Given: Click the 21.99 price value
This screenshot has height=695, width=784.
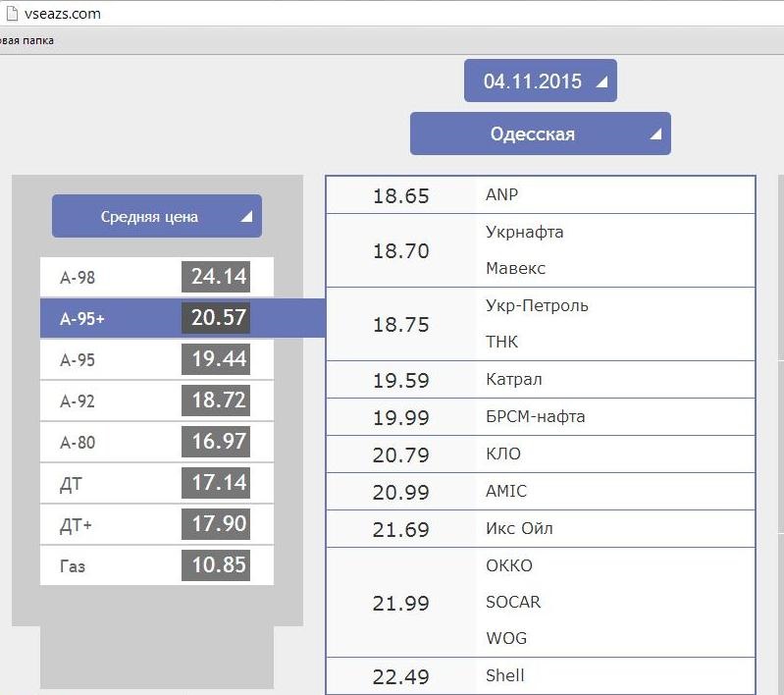Looking at the screenshot, I should click(x=401, y=604).
